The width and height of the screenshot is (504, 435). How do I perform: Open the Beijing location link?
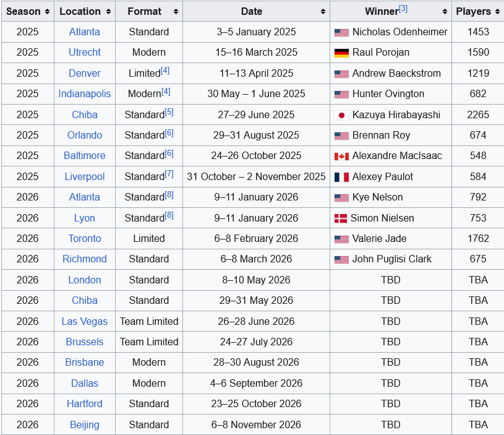coord(85,424)
